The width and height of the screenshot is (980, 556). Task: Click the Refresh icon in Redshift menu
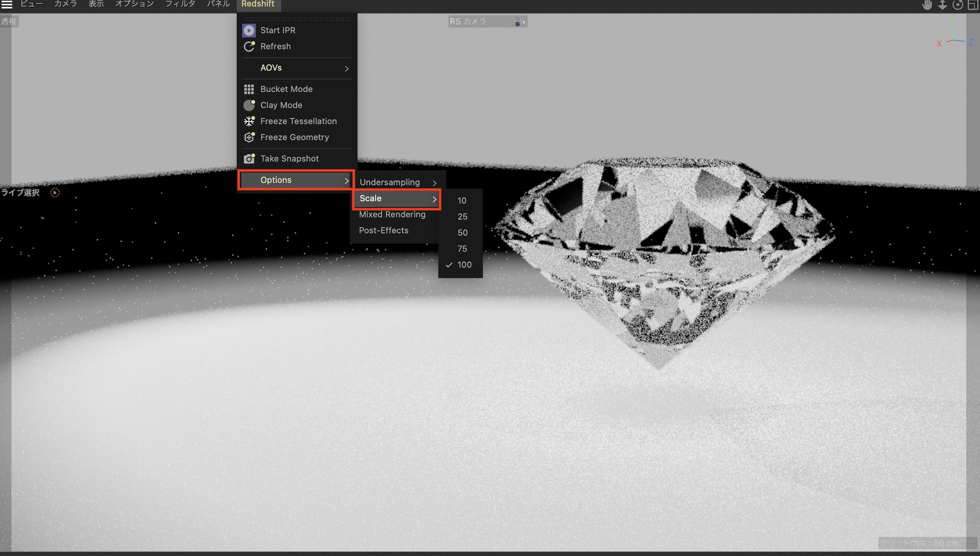pos(249,47)
